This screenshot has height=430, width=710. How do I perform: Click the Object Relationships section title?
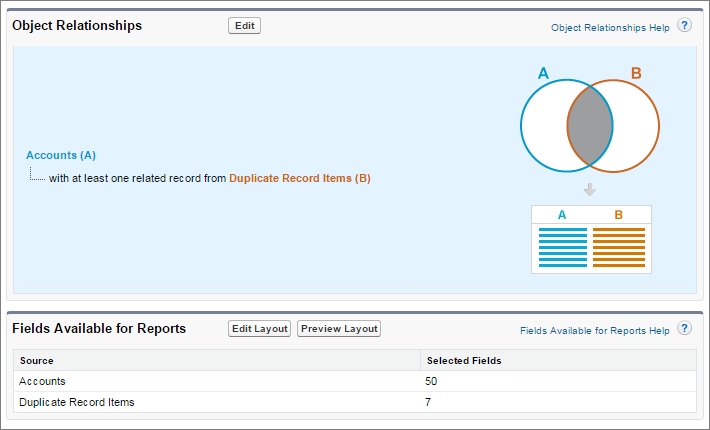tap(77, 26)
